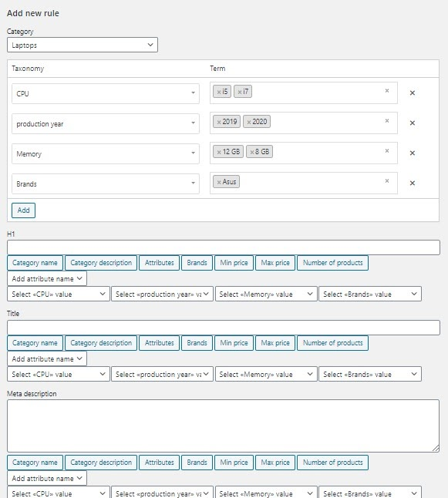Expand Add attribute name under H1
Image resolution: width=448 pixels, height=498 pixels.
[x=47, y=278]
